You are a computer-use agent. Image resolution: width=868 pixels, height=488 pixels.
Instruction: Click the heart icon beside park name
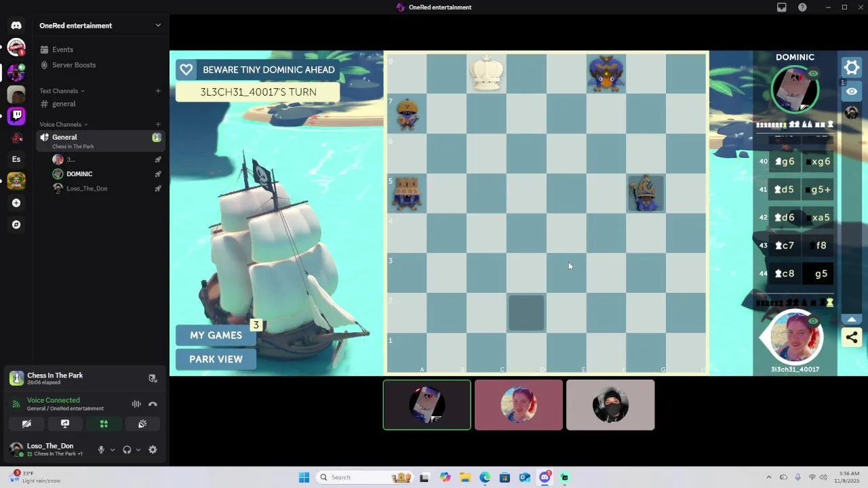(186, 70)
